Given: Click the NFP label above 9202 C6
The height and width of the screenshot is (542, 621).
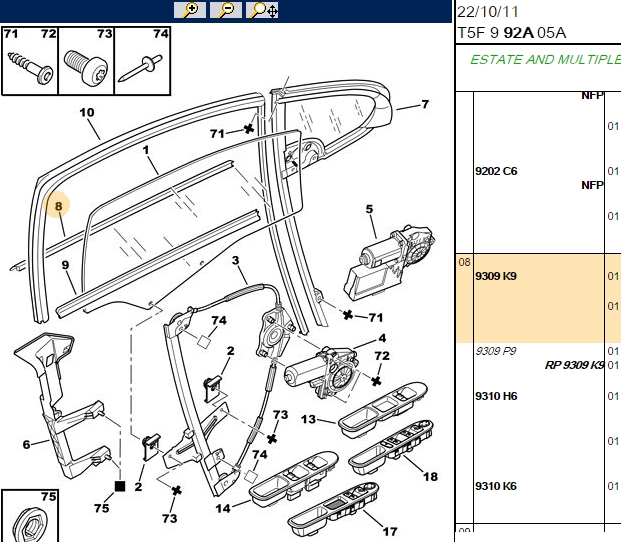Looking at the screenshot, I should coord(592,95).
